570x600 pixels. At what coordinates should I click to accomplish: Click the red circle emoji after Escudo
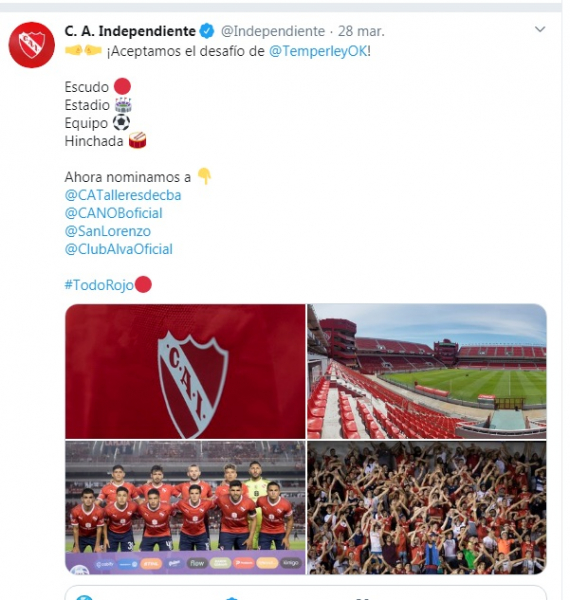tap(122, 86)
